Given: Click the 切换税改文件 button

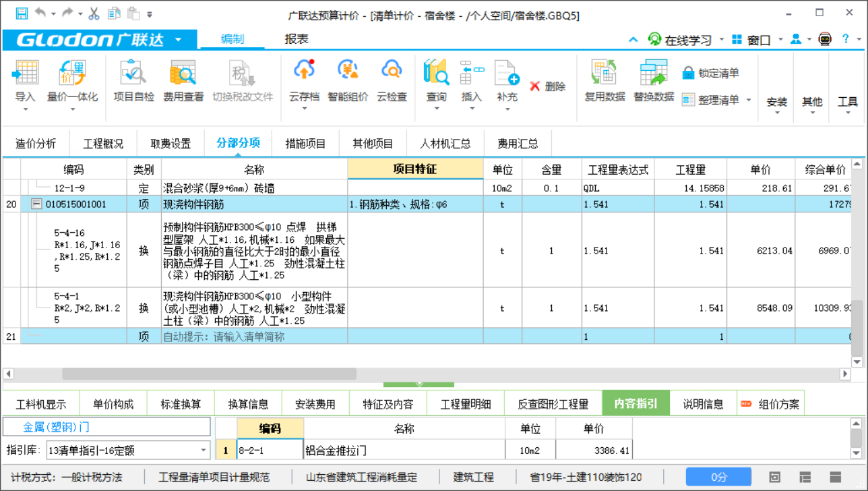Looking at the screenshot, I should (243, 81).
